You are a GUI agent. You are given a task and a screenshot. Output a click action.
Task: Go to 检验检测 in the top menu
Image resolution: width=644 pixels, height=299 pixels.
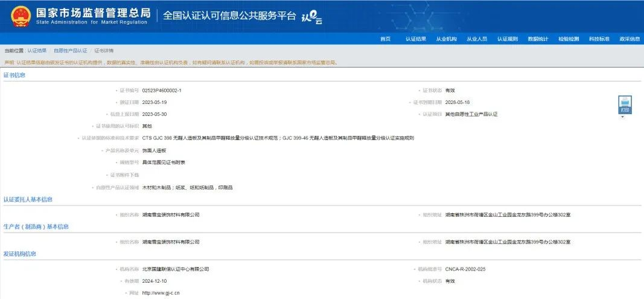pyautogui.click(x=569, y=39)
